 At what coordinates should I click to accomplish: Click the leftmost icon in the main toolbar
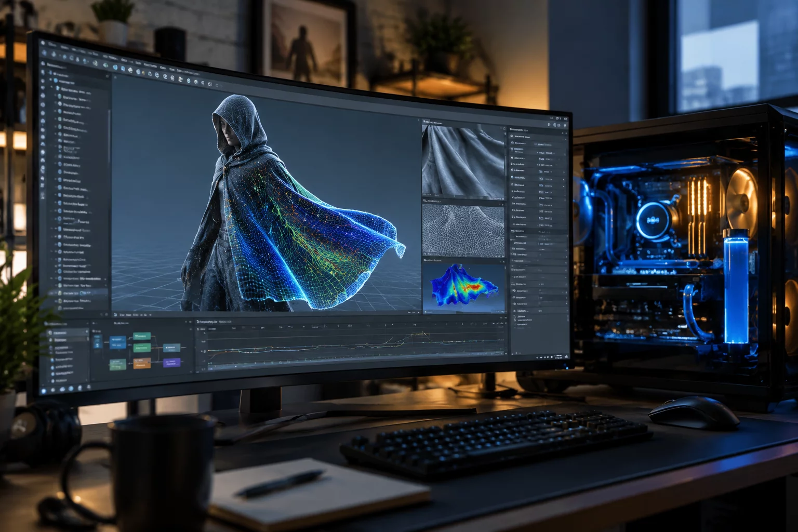44,53
